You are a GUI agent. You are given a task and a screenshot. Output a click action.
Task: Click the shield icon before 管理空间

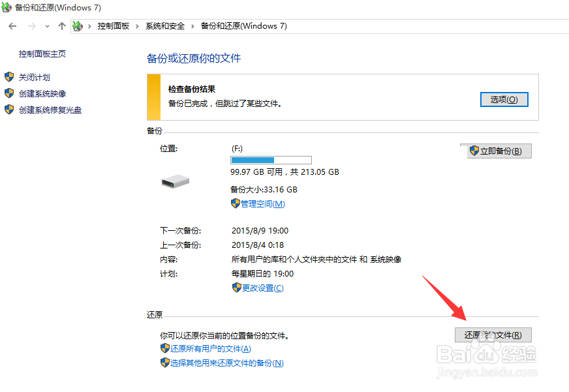click(236, 204)
